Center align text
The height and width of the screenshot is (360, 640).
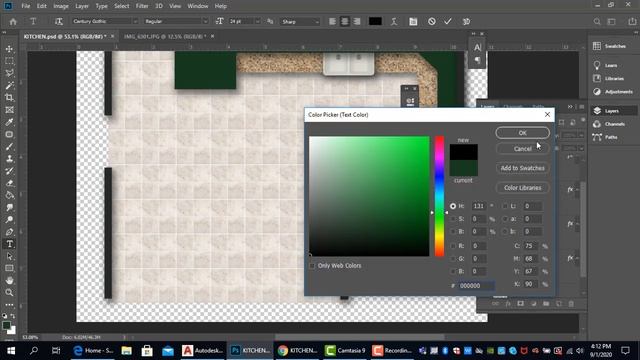pyautogui.click(x=345, y=21)
